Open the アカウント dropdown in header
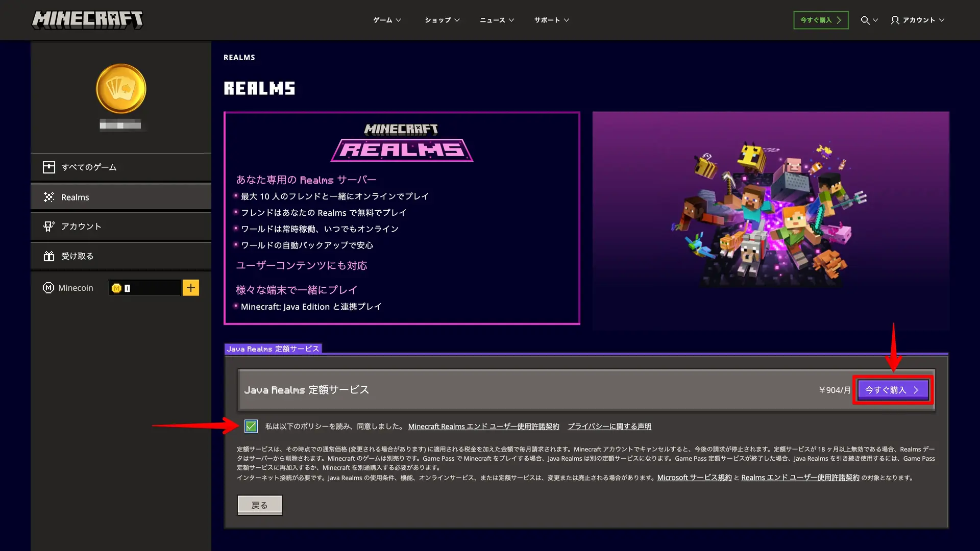Screen dimensions: 980x551 tap(918, 20)
